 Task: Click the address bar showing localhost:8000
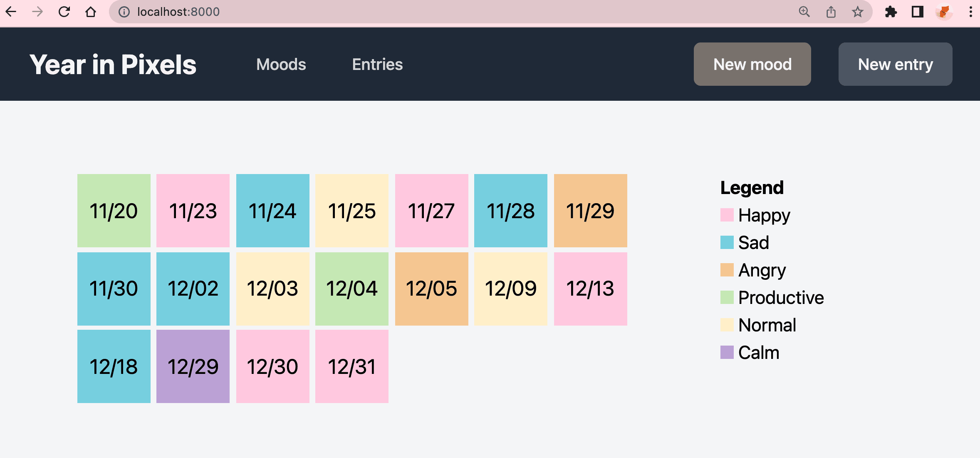click(179, 12)
